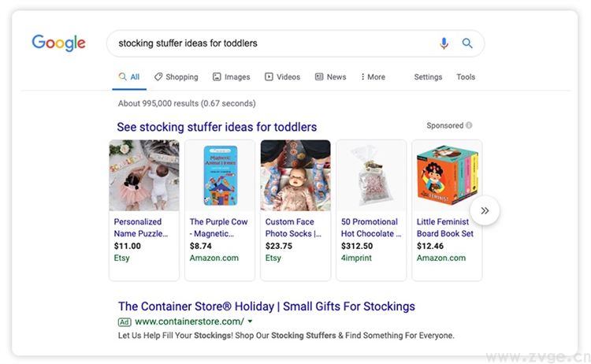
Task: Click inside the search query field
Action: (268, 43)
